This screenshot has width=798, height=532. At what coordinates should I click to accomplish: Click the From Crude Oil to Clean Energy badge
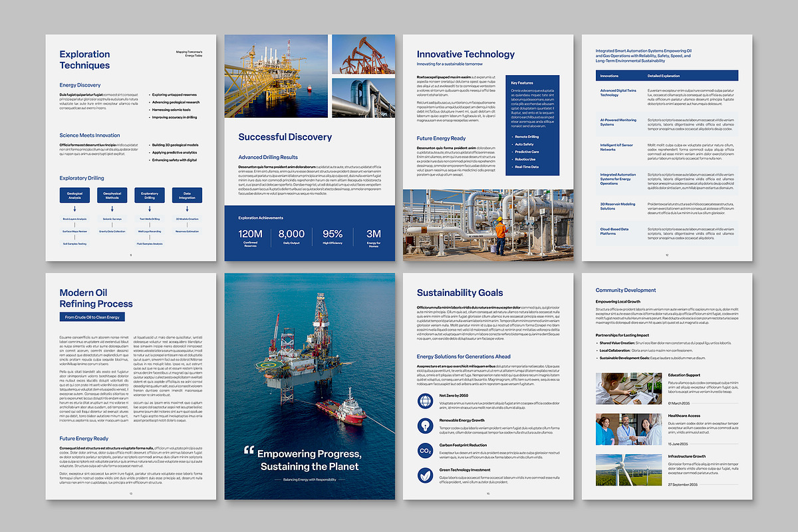[92, 317]
